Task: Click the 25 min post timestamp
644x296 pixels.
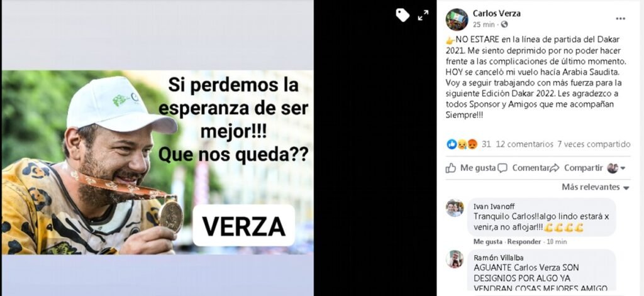Action: coord(484,25)
